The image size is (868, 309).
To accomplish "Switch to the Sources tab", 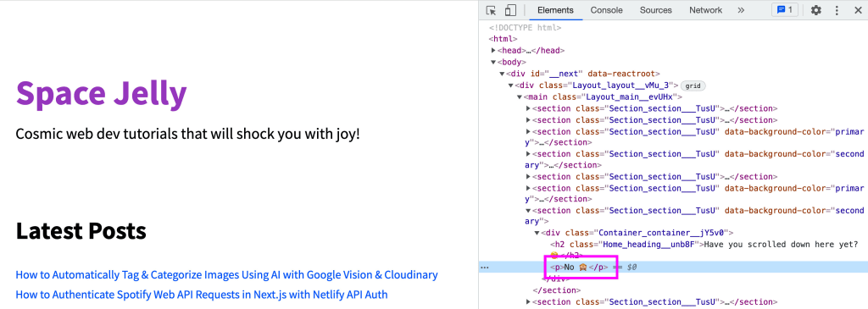I will point(655,10).
